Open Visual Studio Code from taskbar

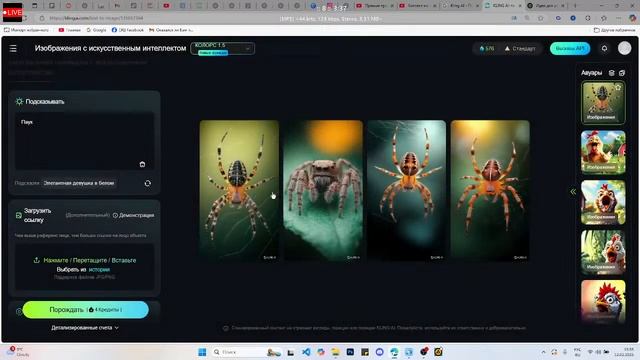tap(306, 352)
